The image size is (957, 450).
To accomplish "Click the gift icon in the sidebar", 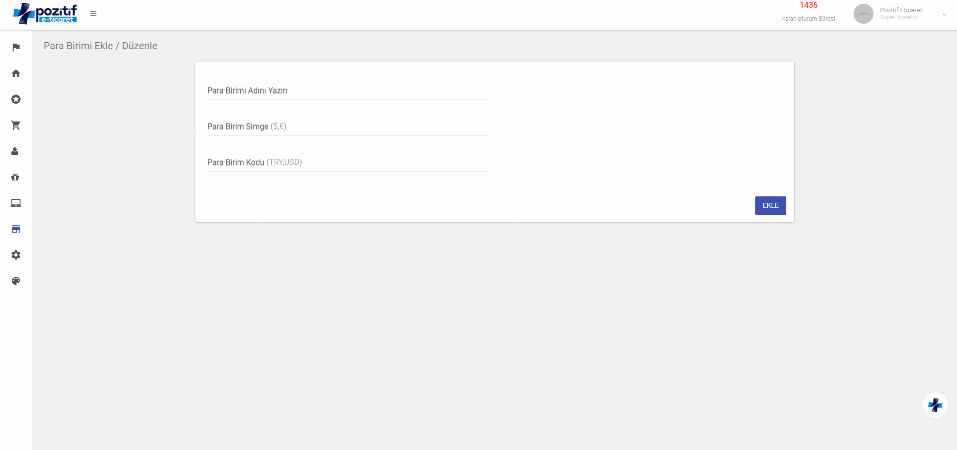I will click(16, 178).
